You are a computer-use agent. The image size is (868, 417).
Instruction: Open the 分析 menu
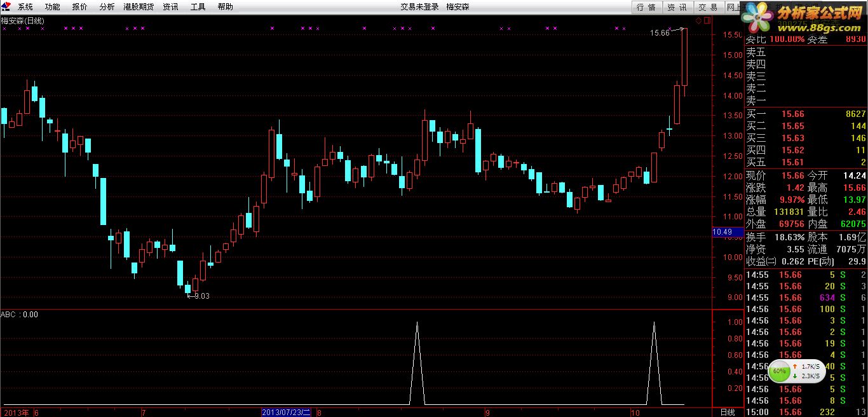(107, 7)
